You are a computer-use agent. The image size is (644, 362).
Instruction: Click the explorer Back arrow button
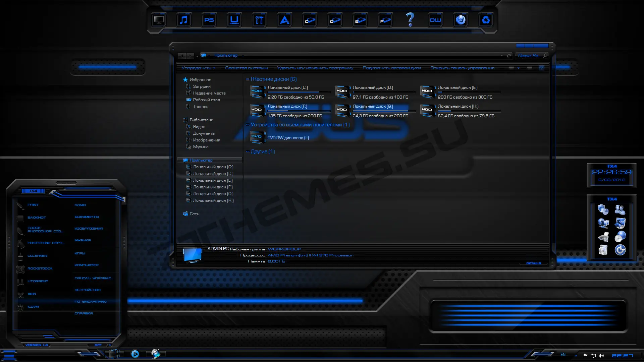click(x=182, y=56)
